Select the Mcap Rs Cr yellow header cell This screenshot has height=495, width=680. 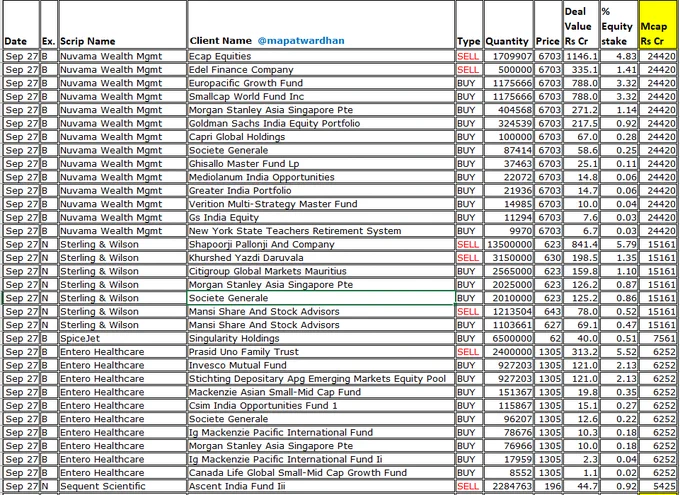pyautogui.click(x=657, y=25)
